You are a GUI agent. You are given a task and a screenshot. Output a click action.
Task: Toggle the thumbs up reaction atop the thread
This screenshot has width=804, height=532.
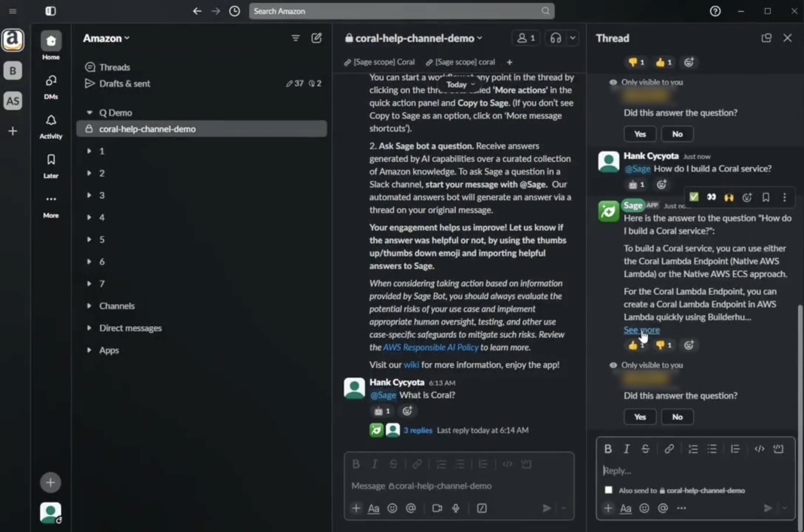coord(664,62)
